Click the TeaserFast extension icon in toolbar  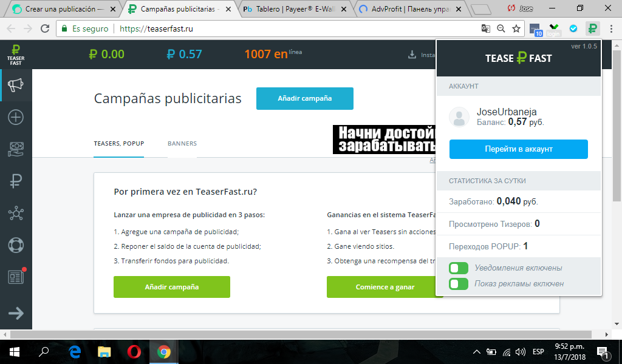pos(593,29)
